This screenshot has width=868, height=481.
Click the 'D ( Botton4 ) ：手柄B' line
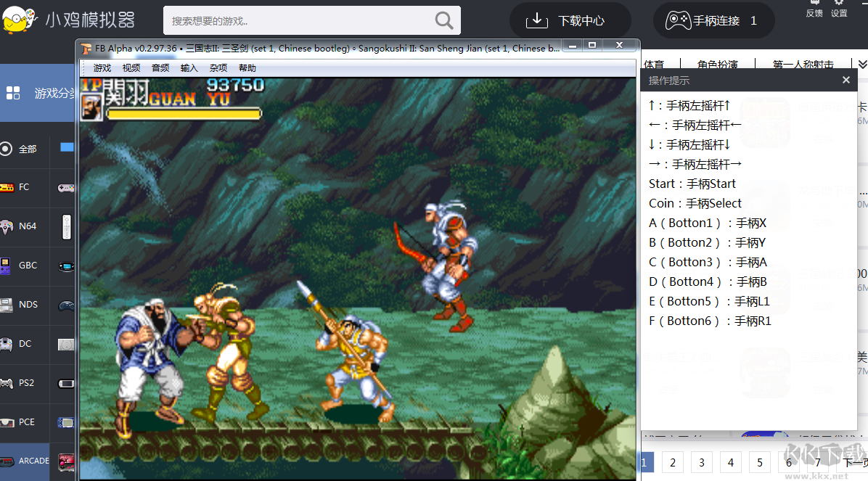[708, 281]
